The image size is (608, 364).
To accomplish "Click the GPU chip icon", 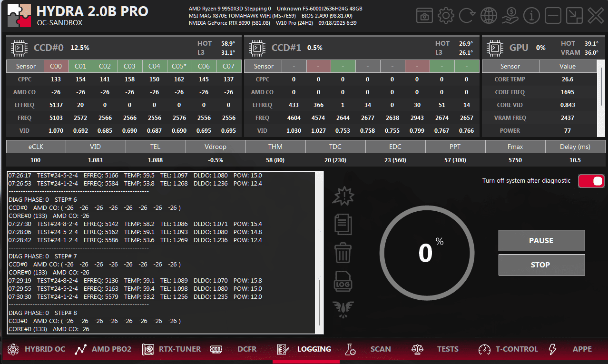I will 495,48.
